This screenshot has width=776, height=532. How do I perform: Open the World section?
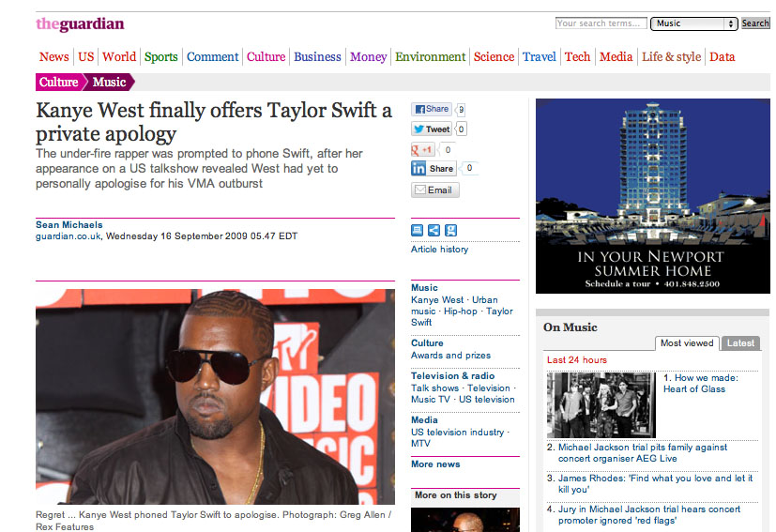(119, 57)
